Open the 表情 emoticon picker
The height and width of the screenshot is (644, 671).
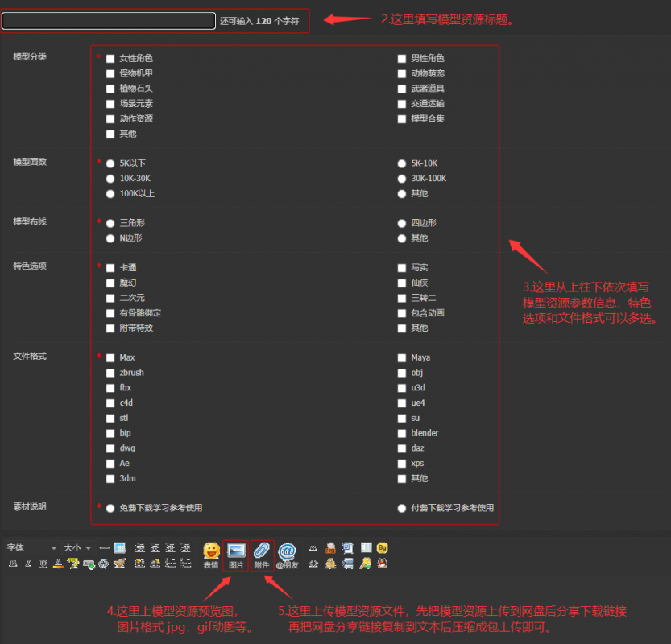[x=211, y=555]
